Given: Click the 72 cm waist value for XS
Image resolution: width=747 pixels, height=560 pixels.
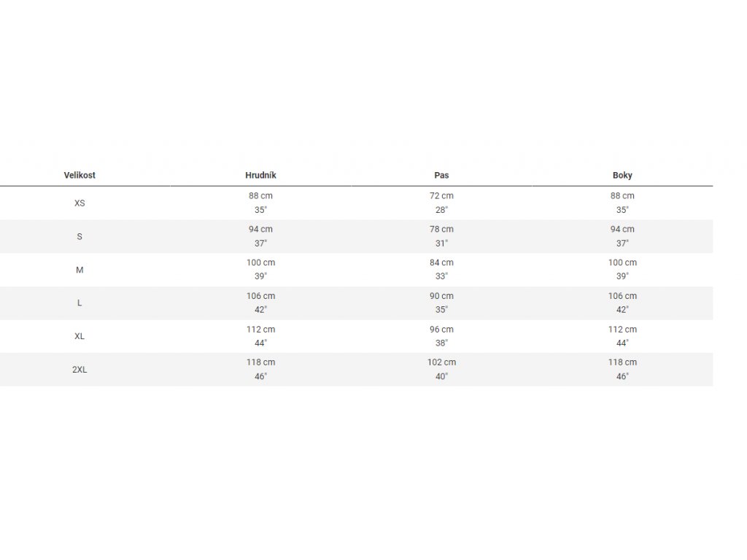Looking at the screenshot, I should click(x=441, y=195).
